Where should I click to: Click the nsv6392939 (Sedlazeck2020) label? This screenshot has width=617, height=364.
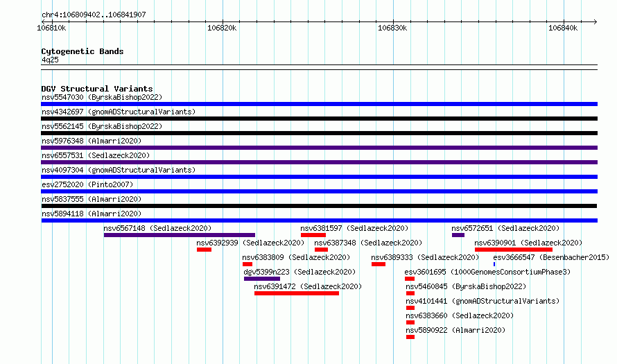[x=251, y=243]
